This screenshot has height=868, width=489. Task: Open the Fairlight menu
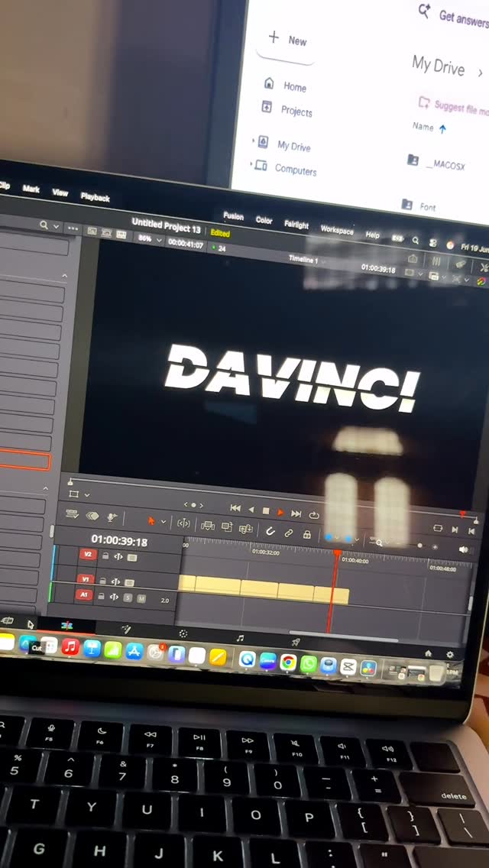296,224
